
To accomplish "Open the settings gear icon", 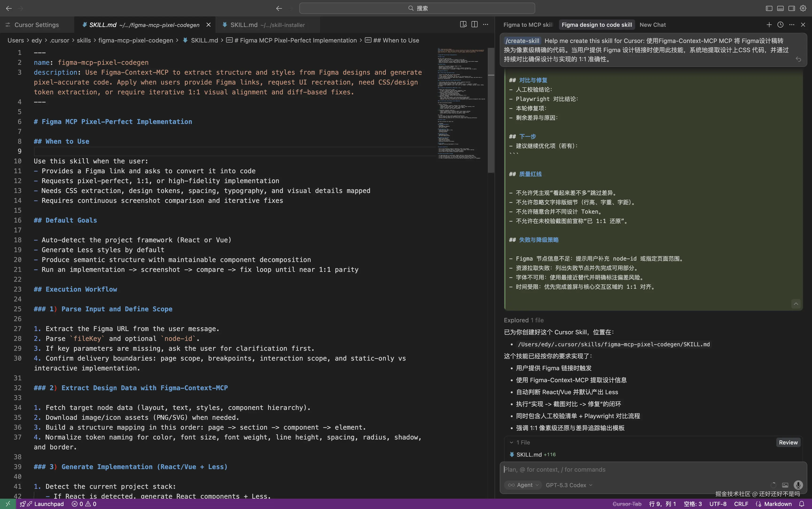I will 803,8.
